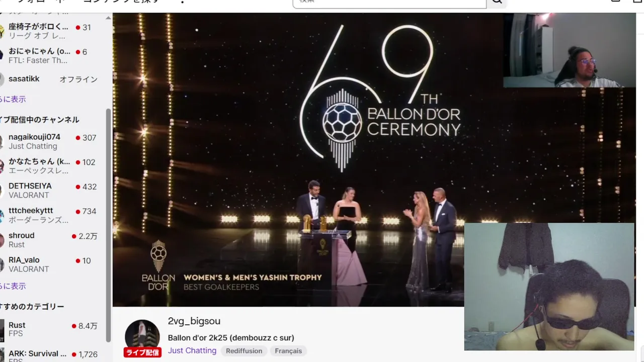644x362 pixels.
Task: Open the nagaikouji074 channel in the sidebar
Action: click(x=50, y=141)
